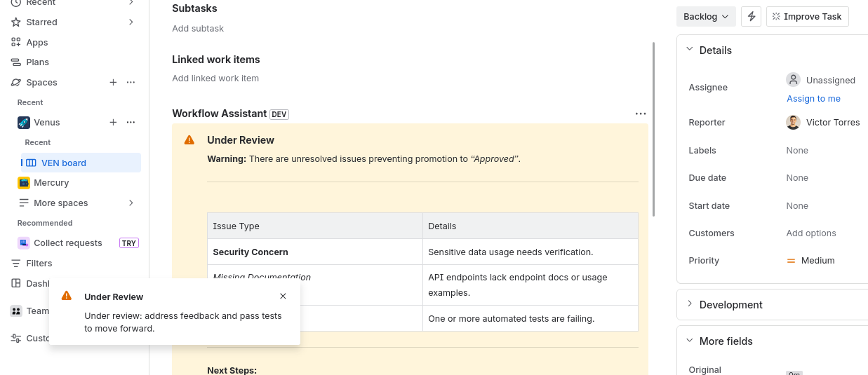The image size is (868, 375).
Task: Open Collect requests
Action: tap(68, 243)
